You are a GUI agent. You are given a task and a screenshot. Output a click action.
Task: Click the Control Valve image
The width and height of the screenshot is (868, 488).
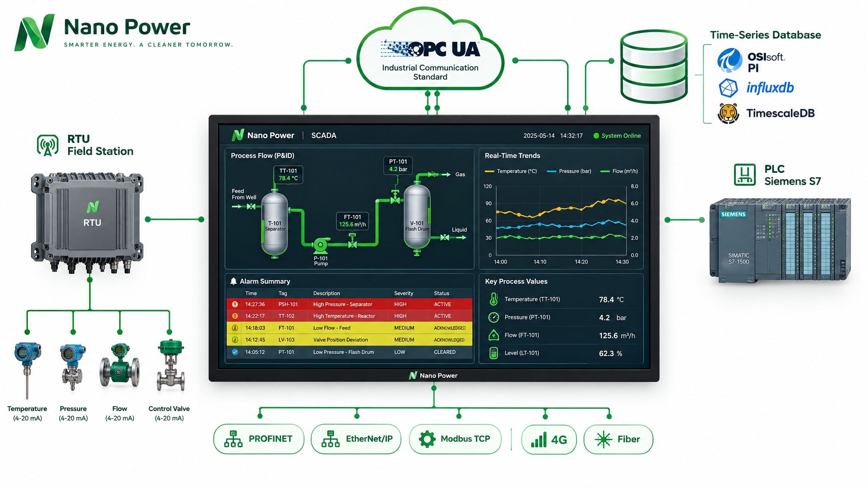pos(171,365)
